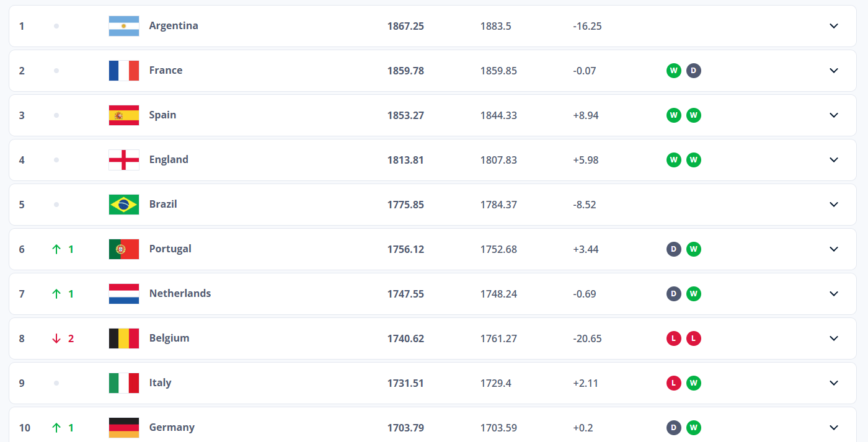Click the Belgium flag icon
This screenshot has width=868, height=442.
[x=124, y=338]
